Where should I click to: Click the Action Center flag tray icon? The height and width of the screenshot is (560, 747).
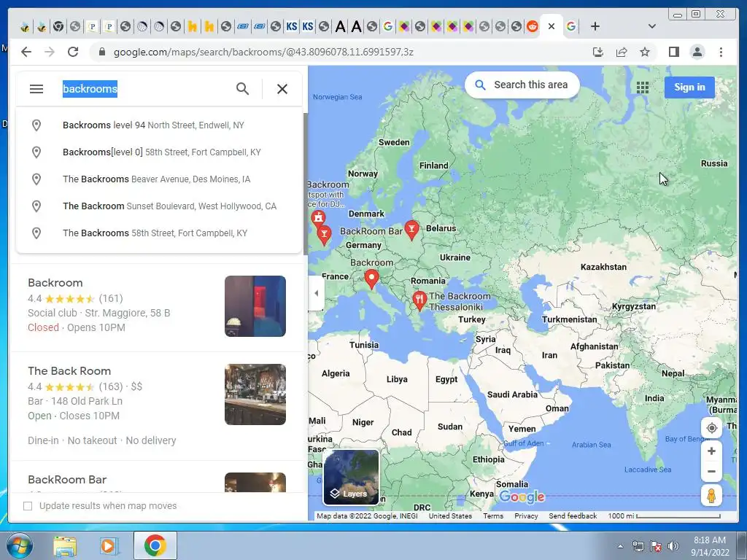656,546
